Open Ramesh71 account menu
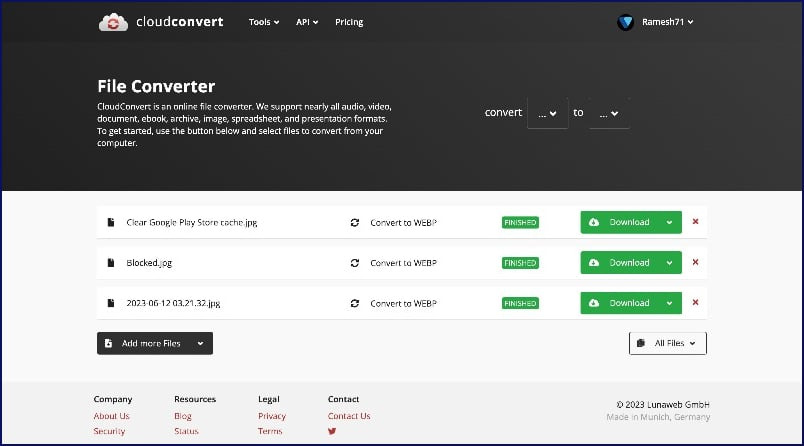This screenshot has width=804, height=446. pos(668,22)
